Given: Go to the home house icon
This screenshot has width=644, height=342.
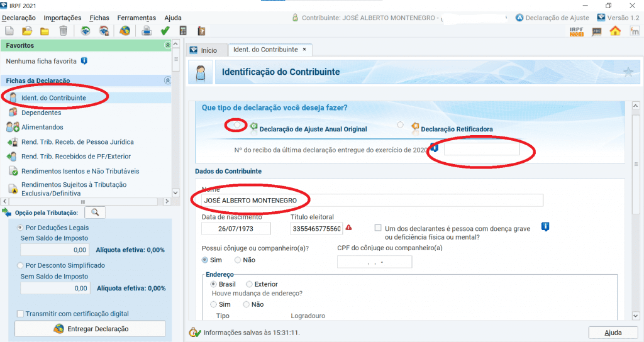Looking at the screenshot, I should pos(615,31).
